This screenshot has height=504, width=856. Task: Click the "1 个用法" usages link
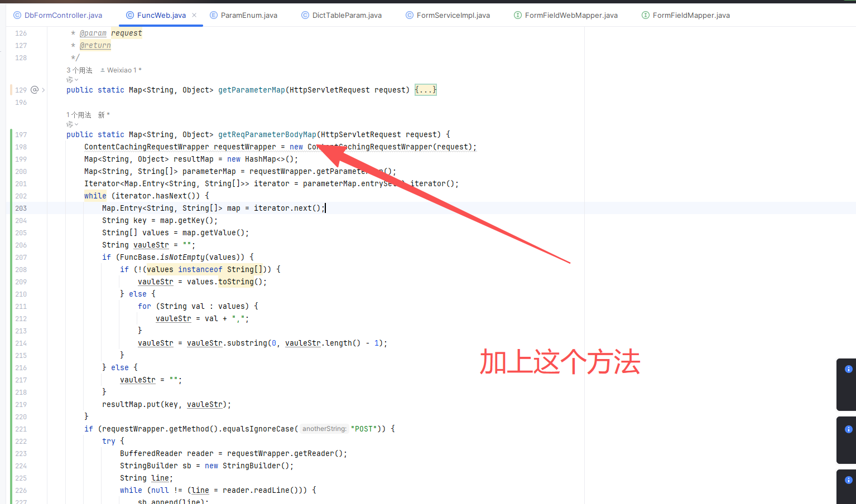79,115
